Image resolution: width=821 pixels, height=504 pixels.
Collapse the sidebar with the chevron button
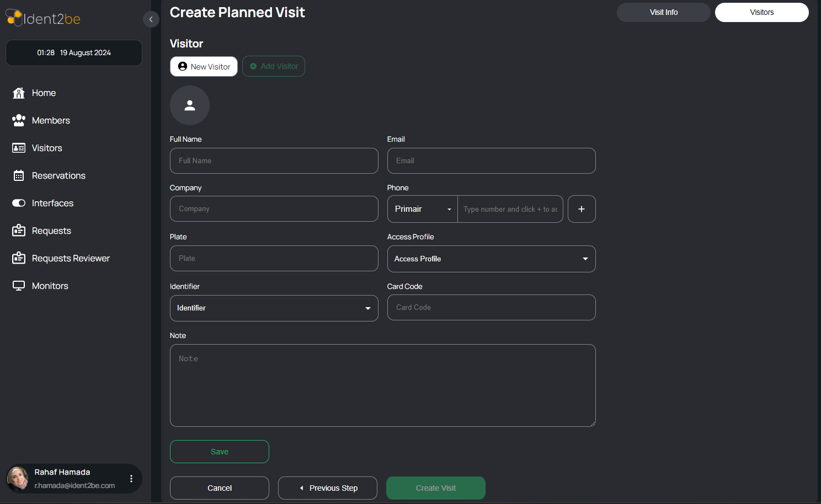[151, 19]
